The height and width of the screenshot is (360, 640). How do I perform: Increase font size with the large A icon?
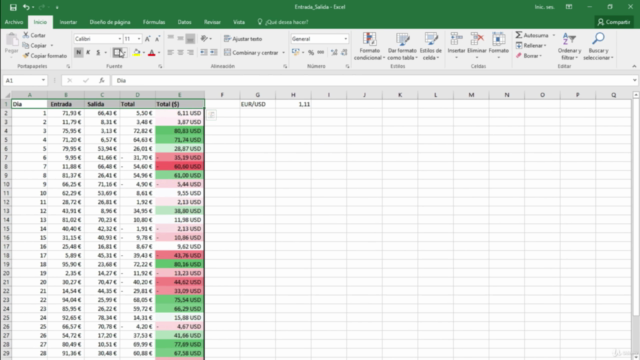point(148,39)
